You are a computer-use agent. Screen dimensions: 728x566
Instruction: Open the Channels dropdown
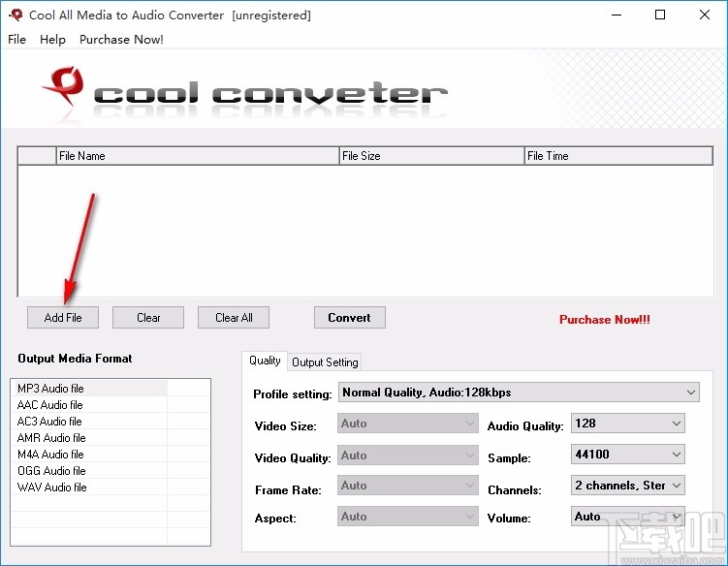click(x=628, y=486)
